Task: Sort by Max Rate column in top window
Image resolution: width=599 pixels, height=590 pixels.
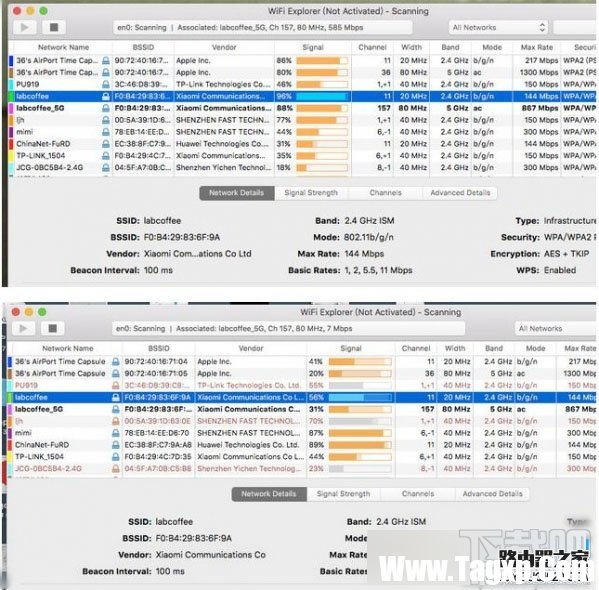Action: click(x=537, y=47)
